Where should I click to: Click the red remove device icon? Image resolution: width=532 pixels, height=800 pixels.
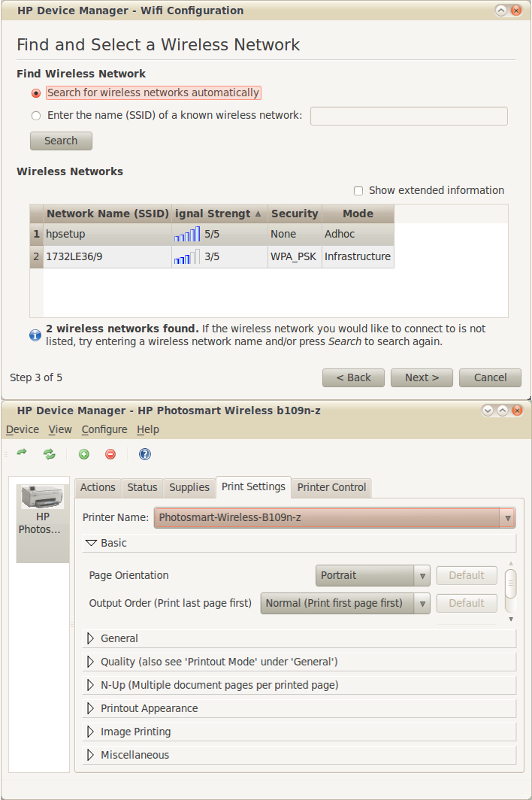pos(110,454)
